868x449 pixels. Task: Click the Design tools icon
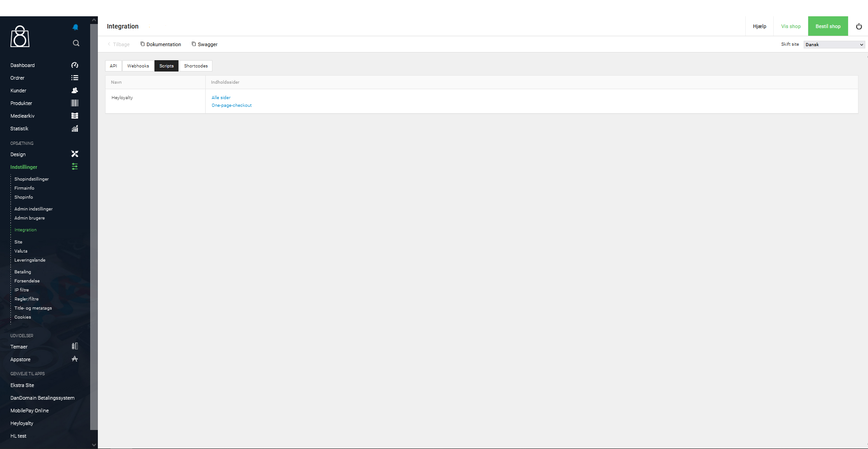(x=75, y=154)
